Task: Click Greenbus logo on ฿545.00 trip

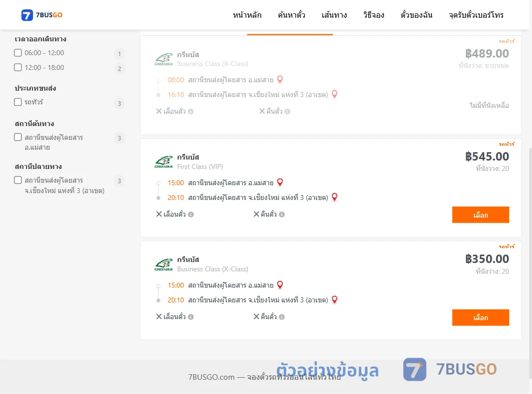Action: [x=164, y=162]
